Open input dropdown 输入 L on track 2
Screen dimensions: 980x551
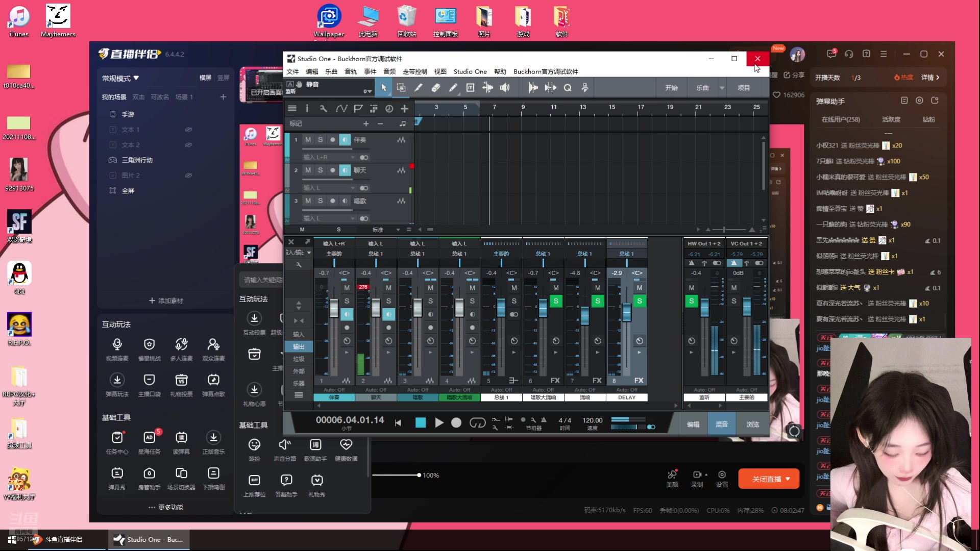pyautogui.click(x=329, y=188)
